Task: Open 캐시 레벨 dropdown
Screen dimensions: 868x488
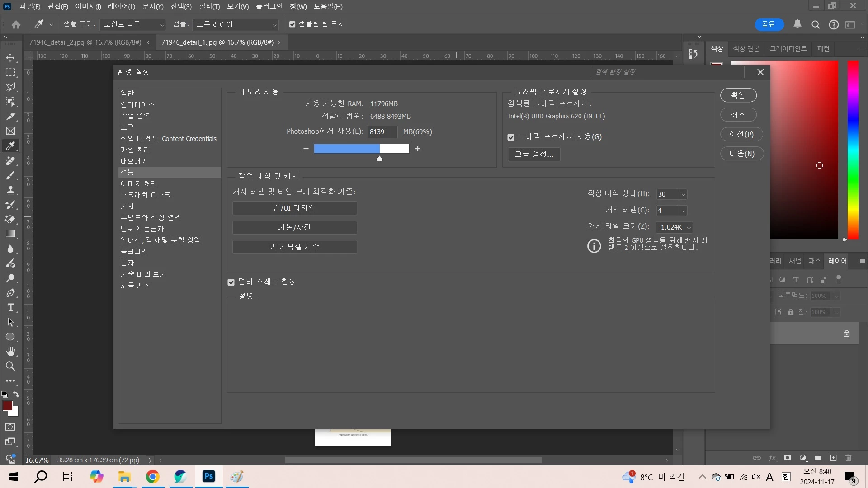Action: tap(683, 211)
